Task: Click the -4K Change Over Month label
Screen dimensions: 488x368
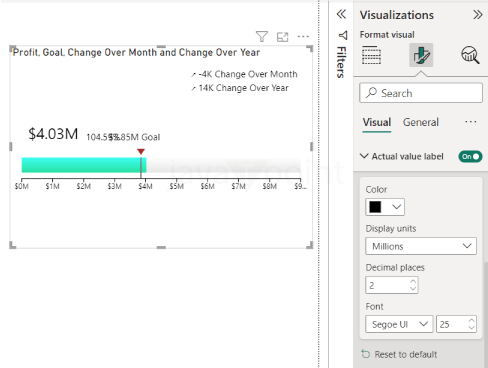Action: (x=248, y=74)
